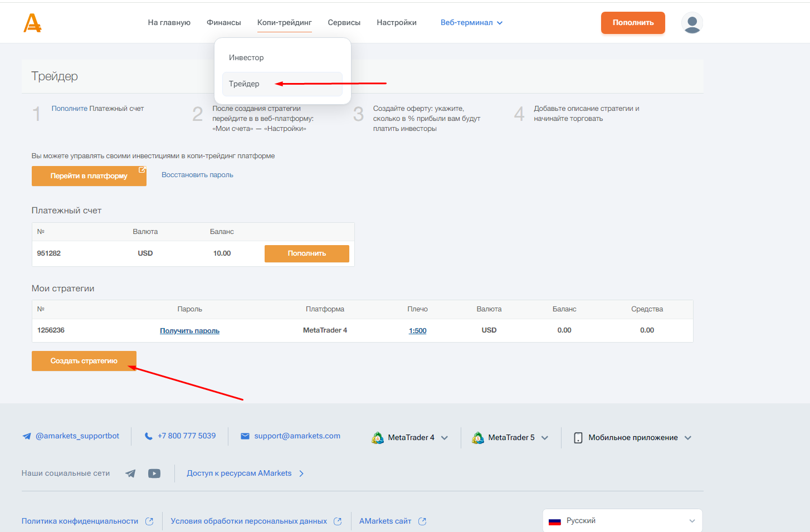This screenshot has height=532, width=810.
Task: Open the Русский language selector
Action: [x=622, y=521]
